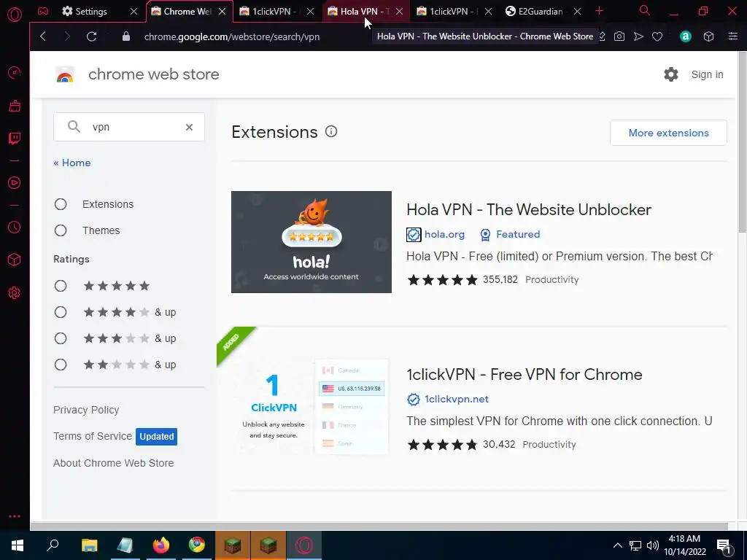
Task: Click the More extensions button
Action: 668,133
